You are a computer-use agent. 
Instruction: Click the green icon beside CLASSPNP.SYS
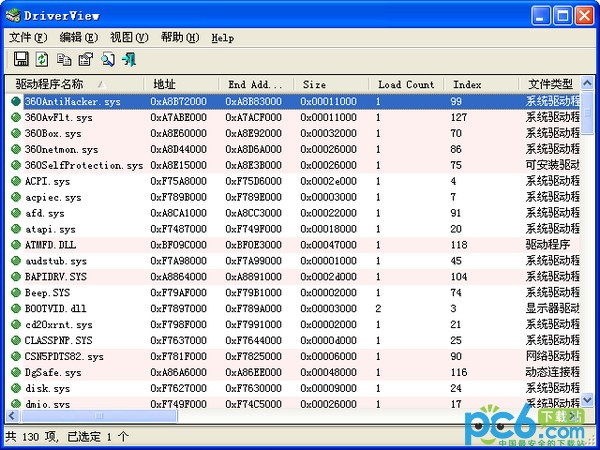16,340
